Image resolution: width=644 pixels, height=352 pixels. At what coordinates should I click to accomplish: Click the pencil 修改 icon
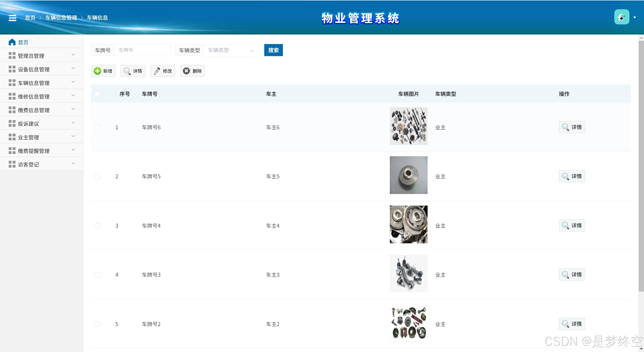pyautogui.click(x=157, y=71)
